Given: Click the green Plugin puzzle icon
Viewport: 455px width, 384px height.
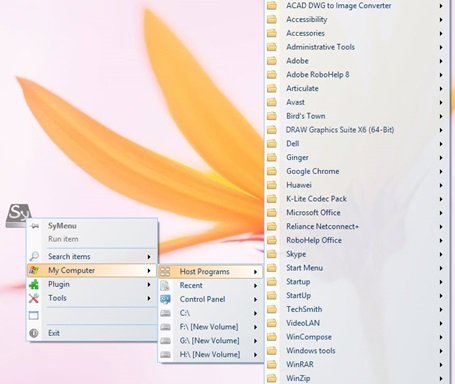Looking at the screenshot, I should point(34,284).
